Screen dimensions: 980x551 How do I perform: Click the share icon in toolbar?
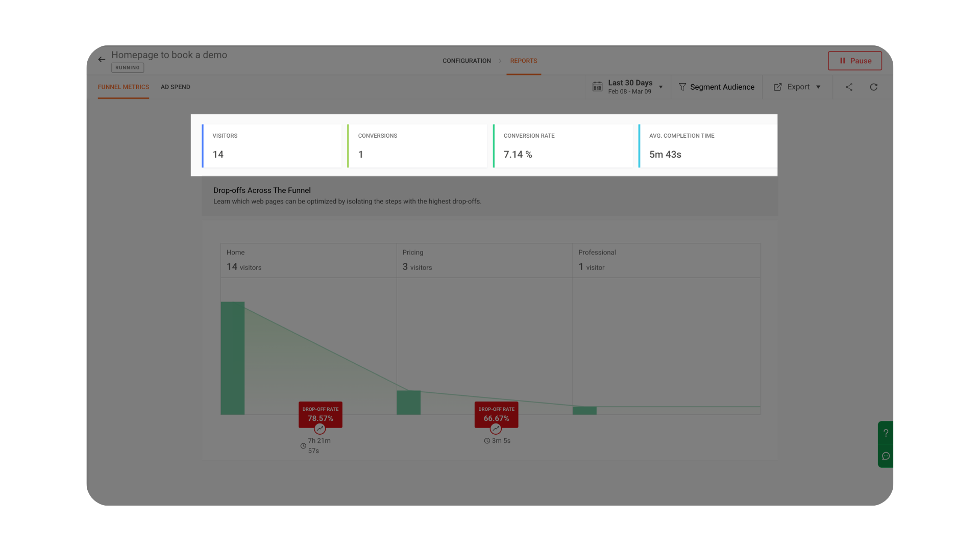(x=849, y=87)
